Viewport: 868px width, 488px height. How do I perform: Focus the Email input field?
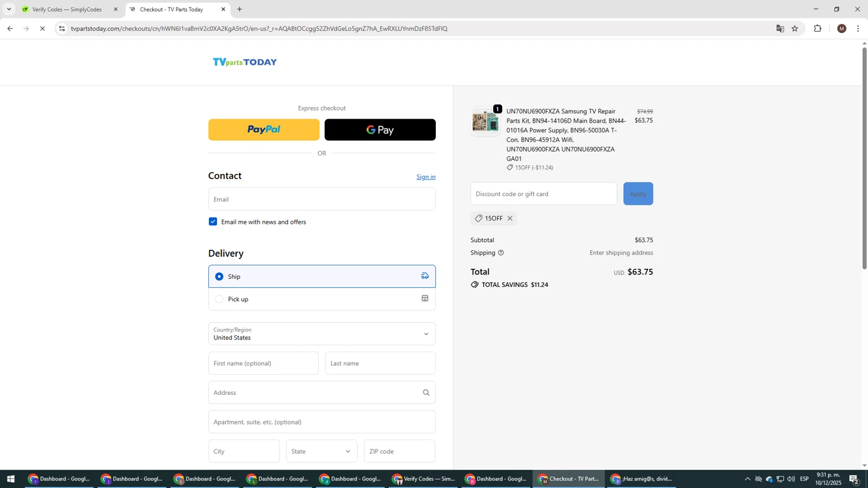pyautogui.click(x=322, y=199)
